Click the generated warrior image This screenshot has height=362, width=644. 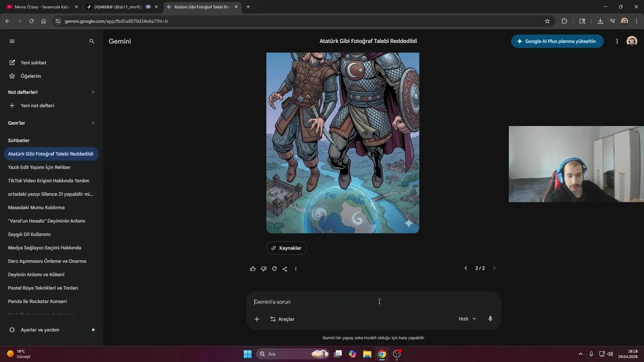tap(343, 143)
